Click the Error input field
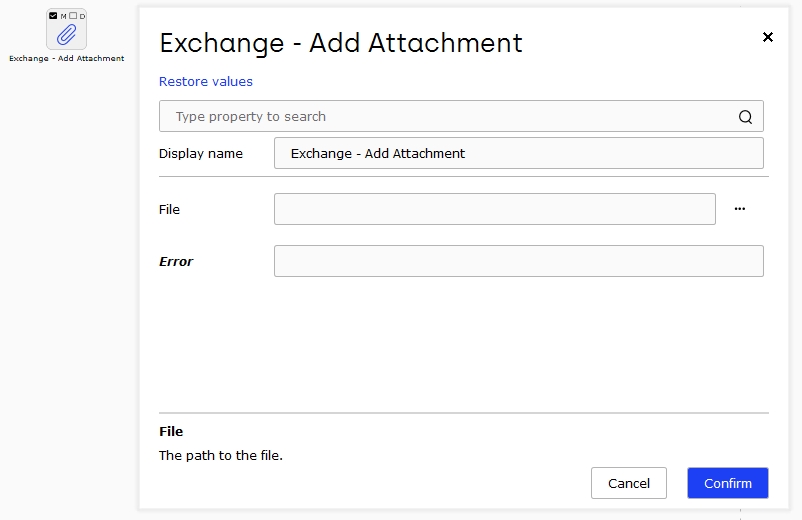Screen dimensions: 802x520 pos(519,261)
